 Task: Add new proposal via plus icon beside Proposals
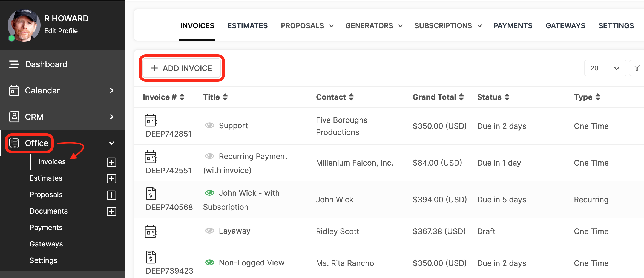(x=111, y=195)
